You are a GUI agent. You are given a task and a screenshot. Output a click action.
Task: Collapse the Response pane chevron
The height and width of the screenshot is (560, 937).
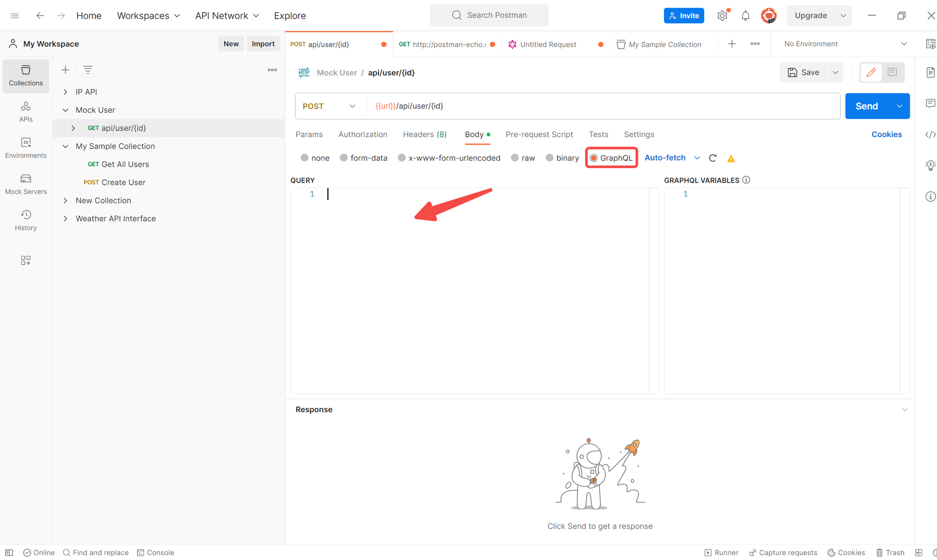point(905,410)
